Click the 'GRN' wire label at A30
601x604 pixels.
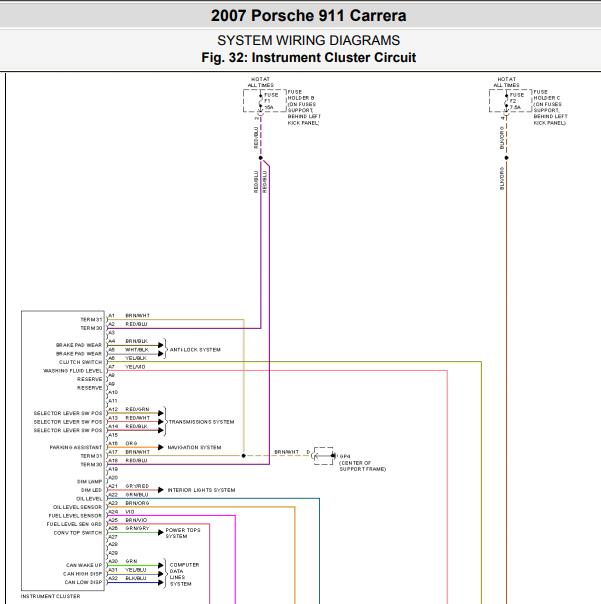[x=131, y=561]
